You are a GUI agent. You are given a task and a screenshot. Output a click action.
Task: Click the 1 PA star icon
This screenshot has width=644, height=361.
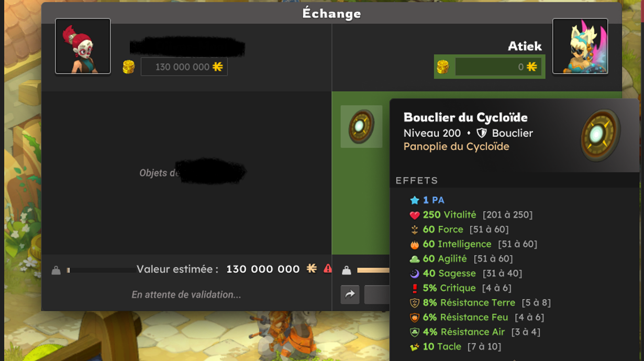point(415,200)
